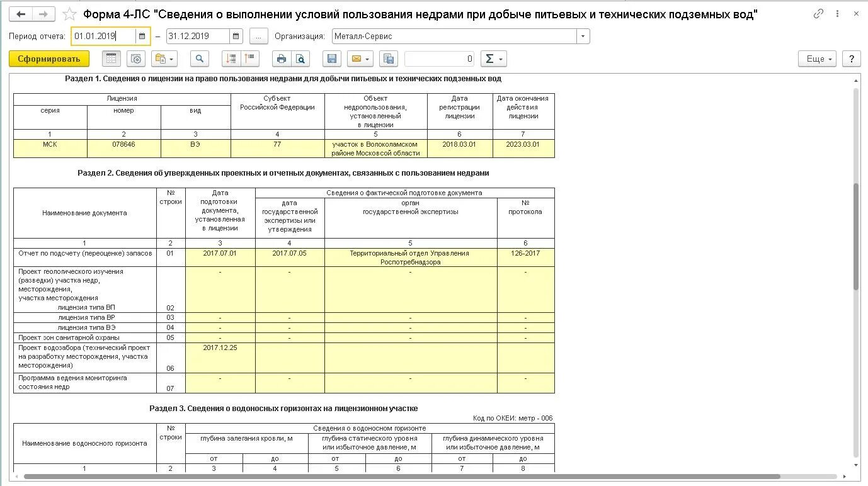Image resolution: width=868 pixels, height=486 pixels.
Task: Select license type cell ВЭ
Action: 196,149
